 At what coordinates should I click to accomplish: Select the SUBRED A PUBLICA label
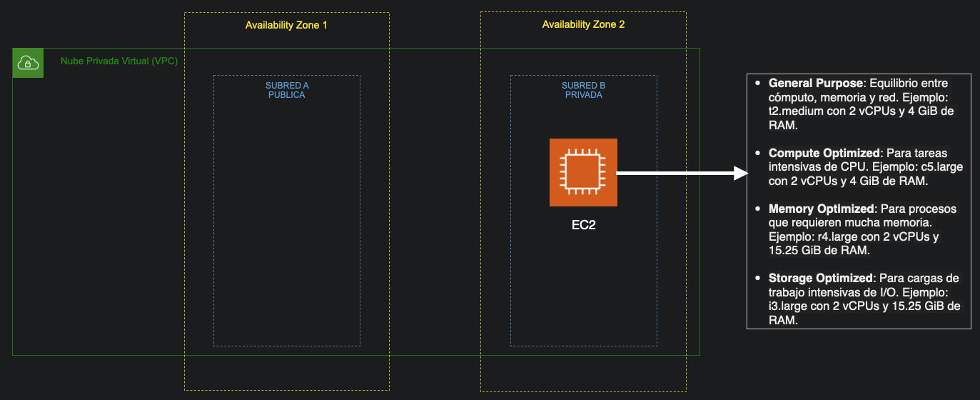point(287,90)
